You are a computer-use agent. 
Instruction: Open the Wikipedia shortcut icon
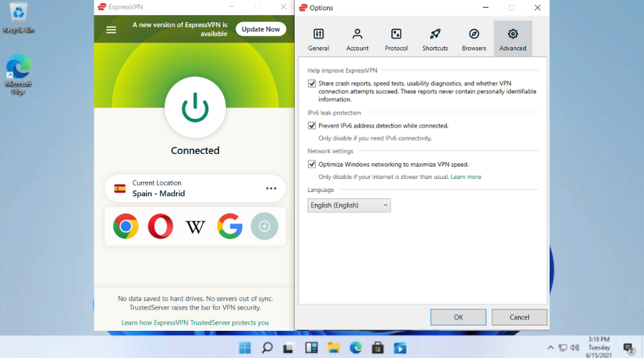pyautogui.click(x=195, y=226)
